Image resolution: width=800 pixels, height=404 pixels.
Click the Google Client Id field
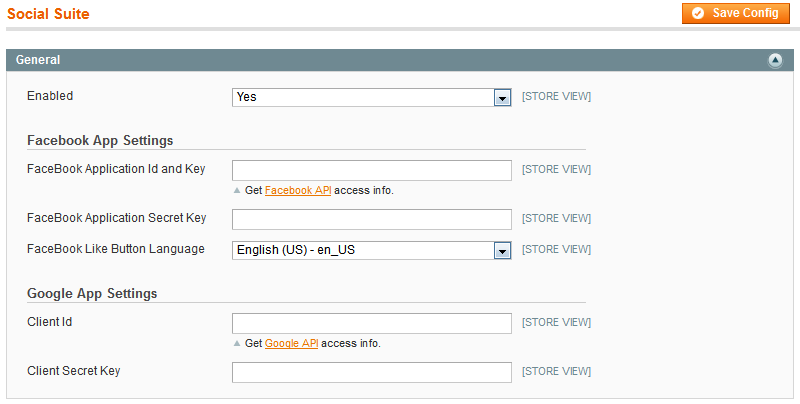[371, 323]
